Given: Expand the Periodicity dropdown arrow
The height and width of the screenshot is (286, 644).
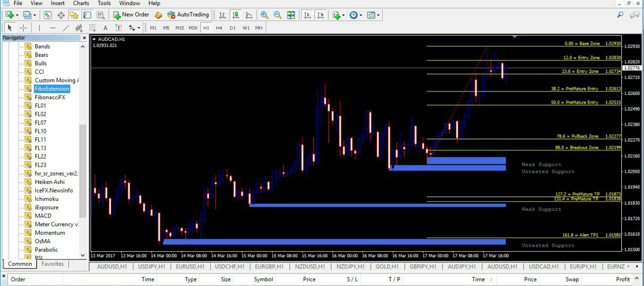Looking at the screenshot, I should coord(361,15).
